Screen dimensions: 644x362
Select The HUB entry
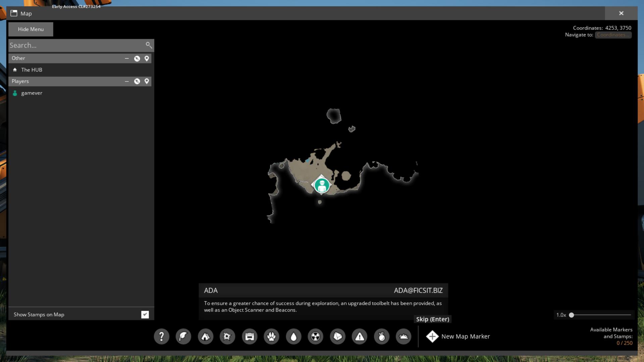[80, 70]
